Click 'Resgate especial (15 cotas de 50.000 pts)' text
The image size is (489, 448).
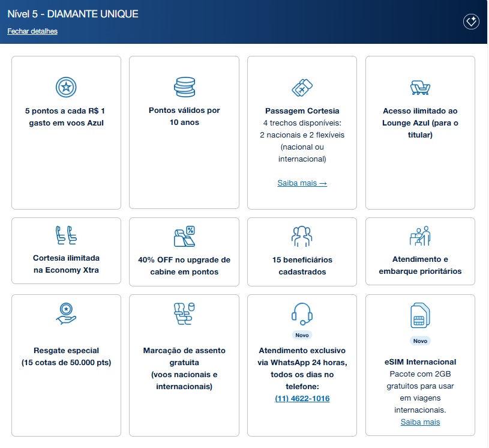tap(66, 357)
